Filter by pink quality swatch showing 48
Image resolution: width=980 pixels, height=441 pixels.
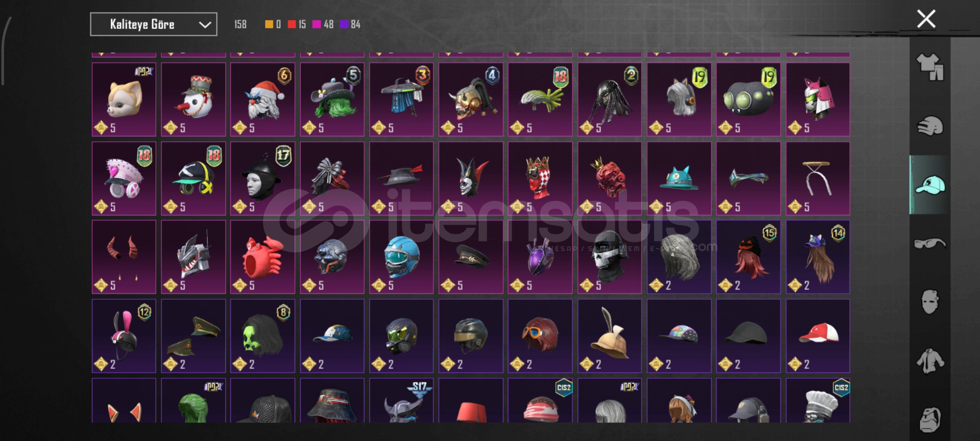coord(323,24)
